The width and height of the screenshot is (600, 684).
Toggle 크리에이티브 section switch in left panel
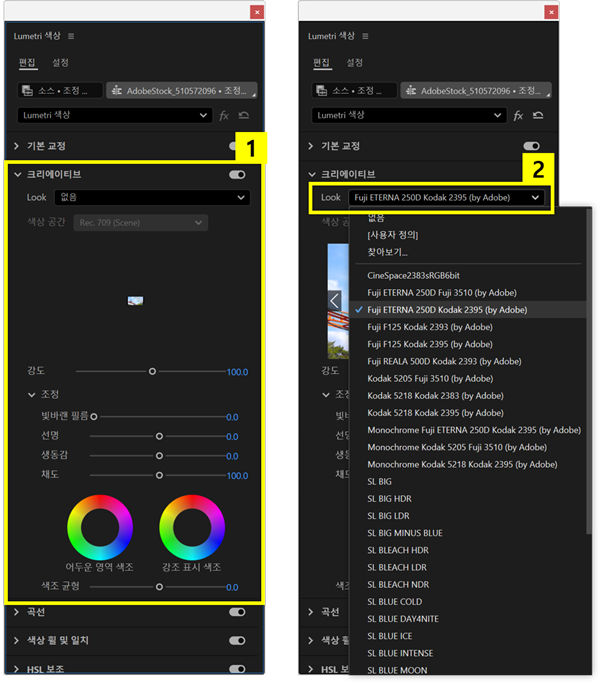[237, 175]
